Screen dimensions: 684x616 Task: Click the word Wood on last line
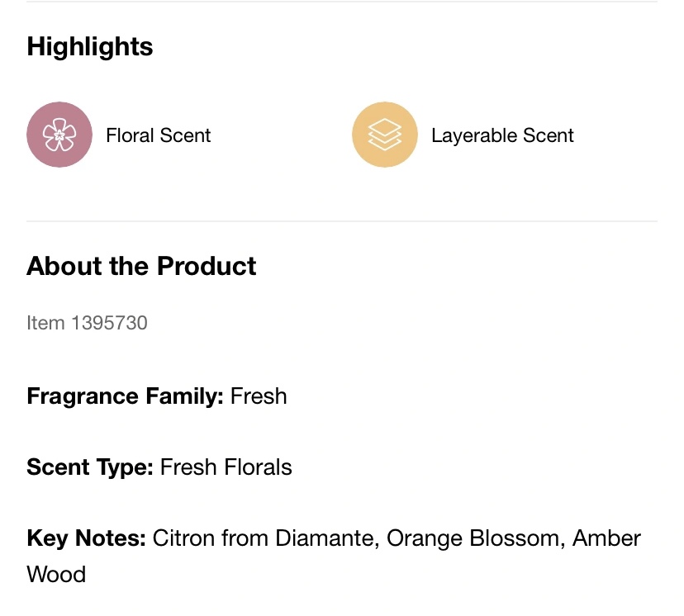56,574
